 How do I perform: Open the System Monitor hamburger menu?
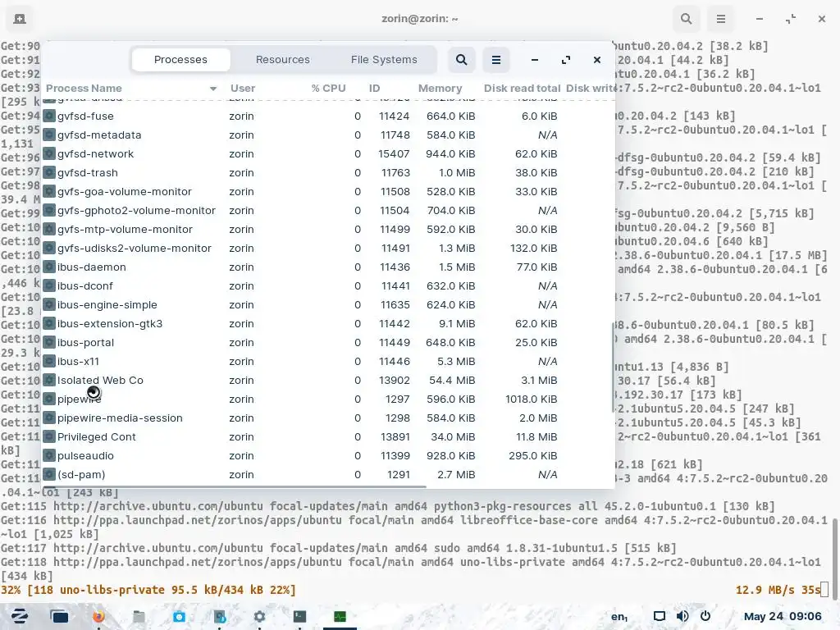click(x=496, y=60)
